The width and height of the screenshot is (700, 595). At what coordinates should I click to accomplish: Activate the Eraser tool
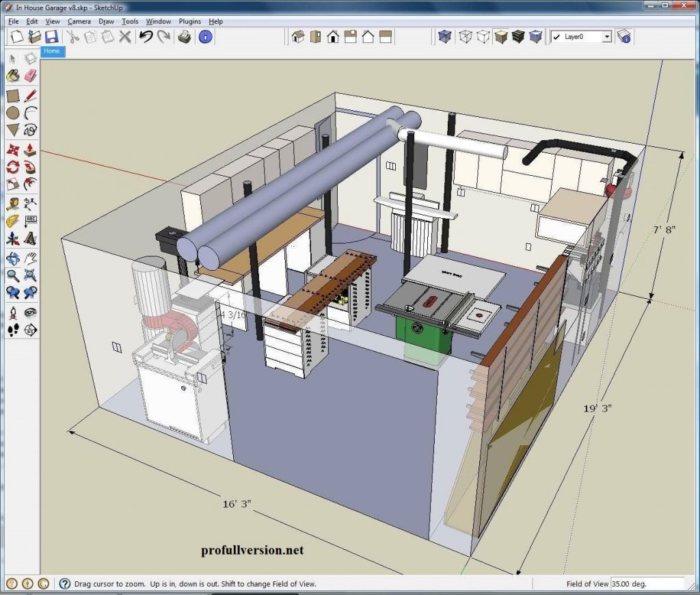point(29,75)
